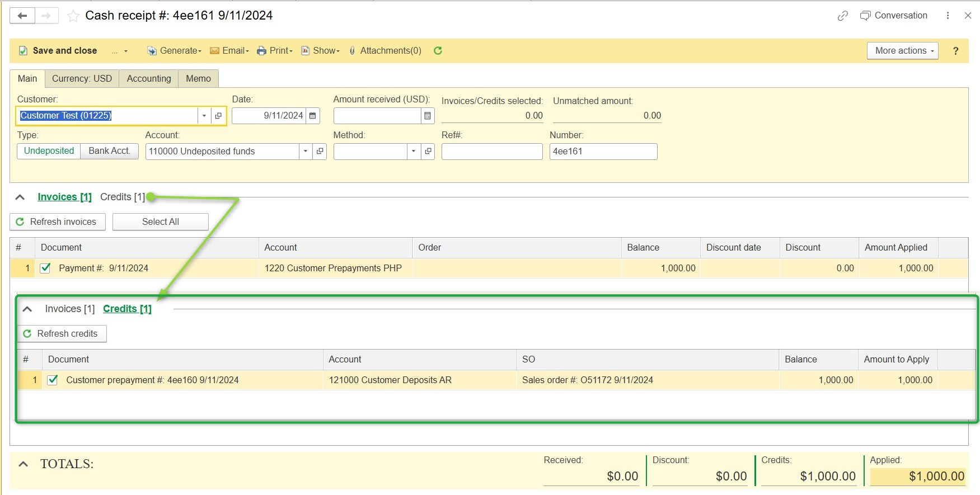Click the Amount to Apply column header
The height and width of the screenshot is (495, 980).
click(x=897, y=359)
